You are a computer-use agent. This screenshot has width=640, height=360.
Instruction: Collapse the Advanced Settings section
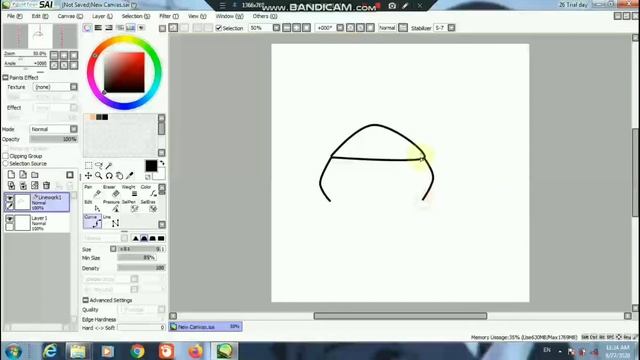coord(85,300)
